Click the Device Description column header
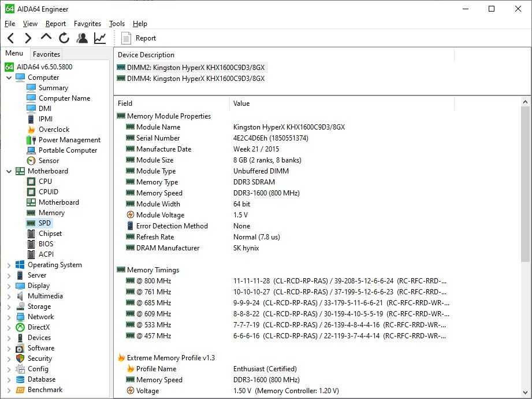 284,55
